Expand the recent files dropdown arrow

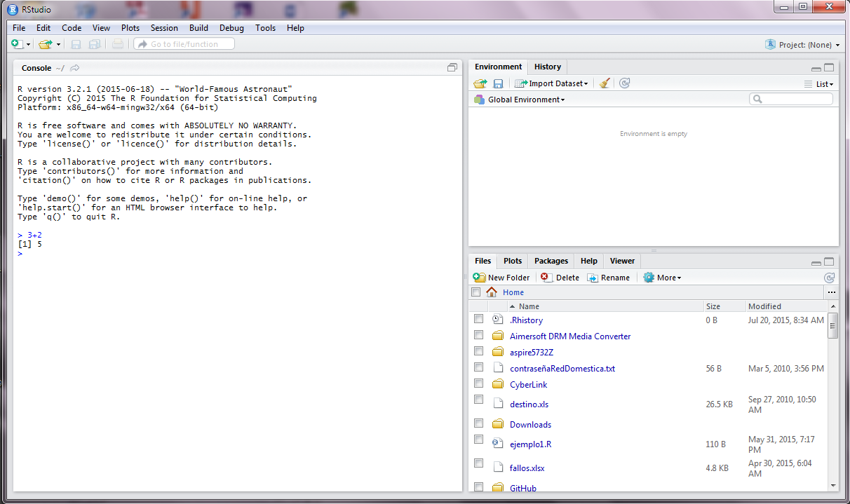(59, 44)
